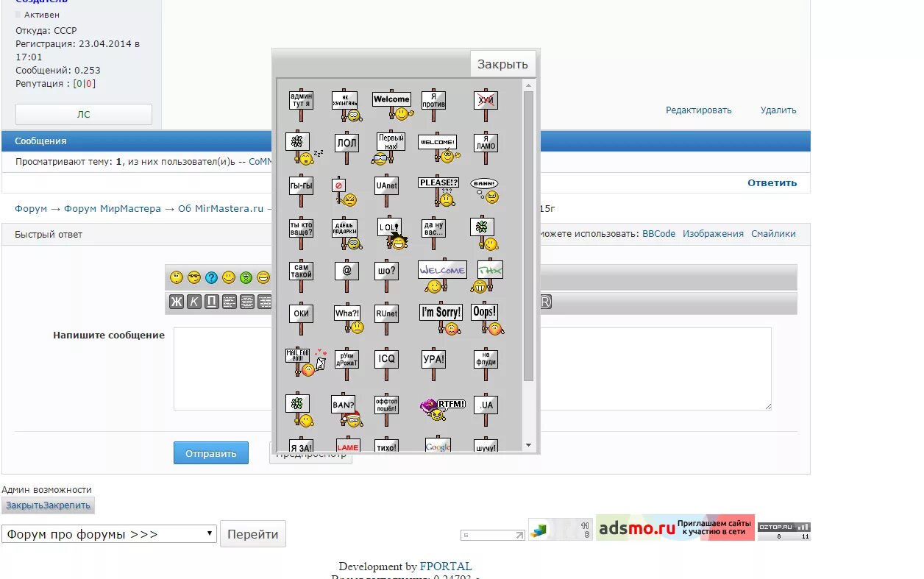Insert the 'да ну вас...' sign smiley

(433, 233)
